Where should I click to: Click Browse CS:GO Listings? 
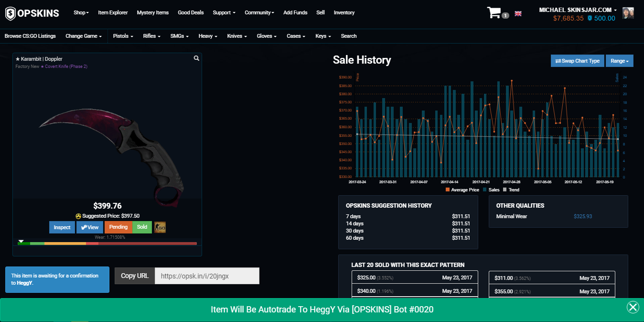pos(30,36)
